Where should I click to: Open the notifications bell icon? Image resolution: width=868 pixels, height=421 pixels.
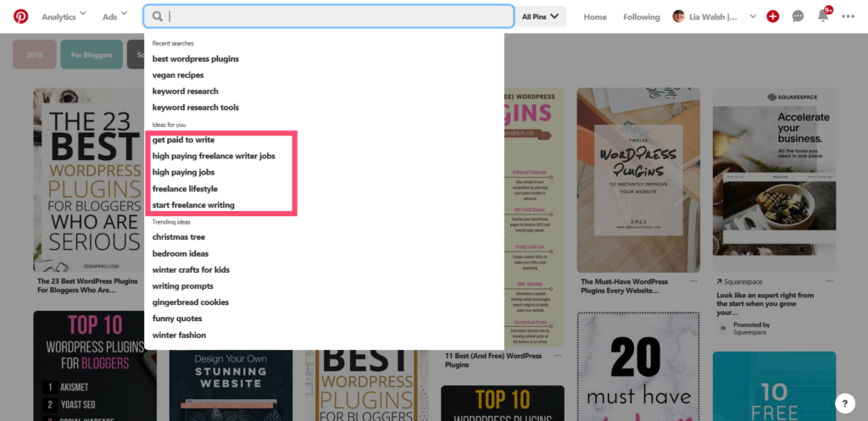(x=823, y=17)
